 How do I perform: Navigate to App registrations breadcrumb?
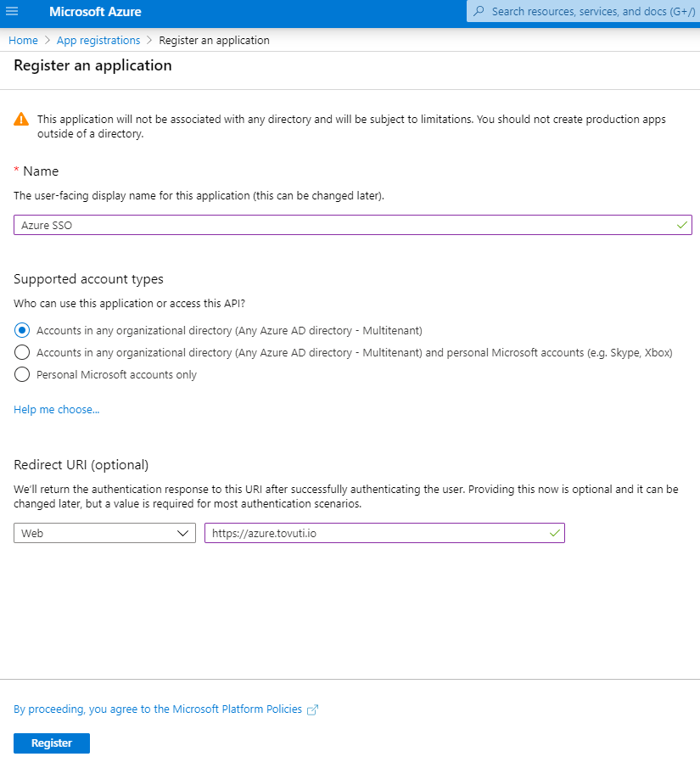[98, 40]
